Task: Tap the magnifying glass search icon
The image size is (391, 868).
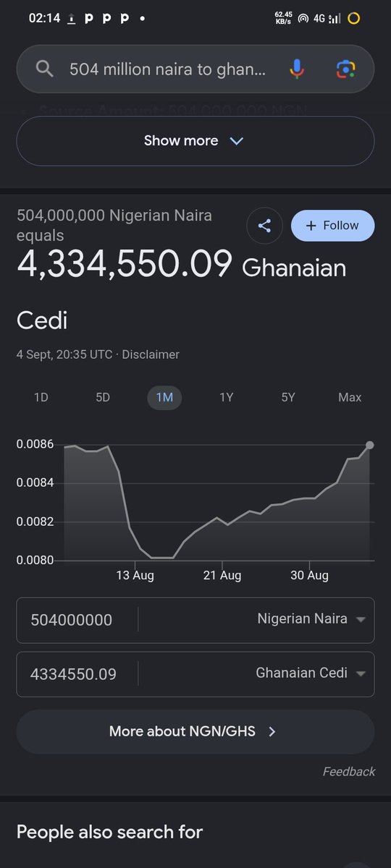Action: (45, 69)
